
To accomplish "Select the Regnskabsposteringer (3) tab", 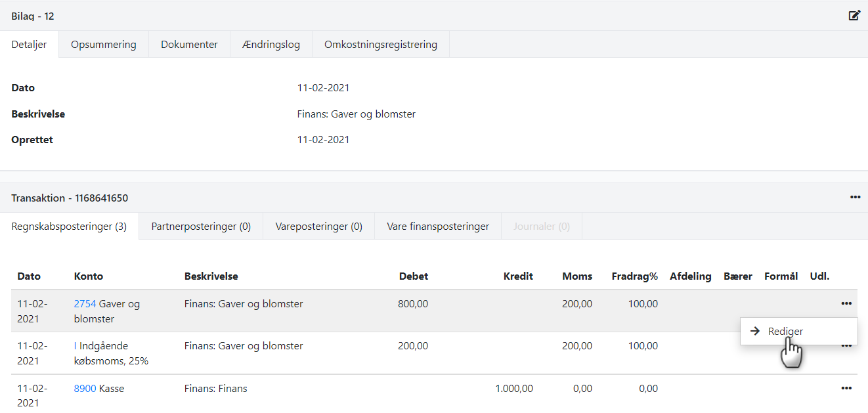I will tap(69, 227).
